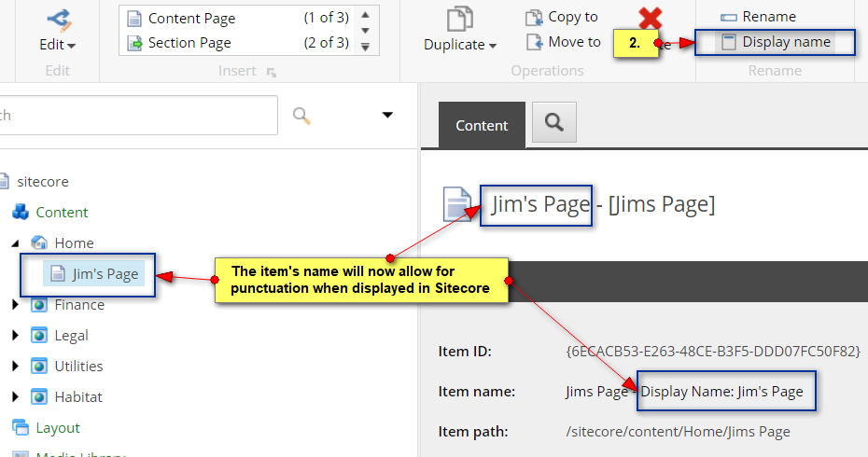Select the Finance tree item

coord(79,305)
